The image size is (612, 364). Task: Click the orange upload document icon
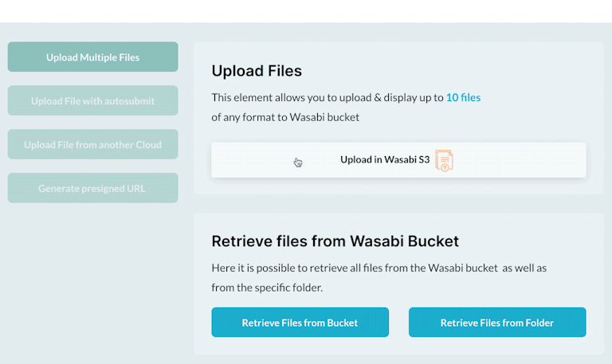click(444, 160)
